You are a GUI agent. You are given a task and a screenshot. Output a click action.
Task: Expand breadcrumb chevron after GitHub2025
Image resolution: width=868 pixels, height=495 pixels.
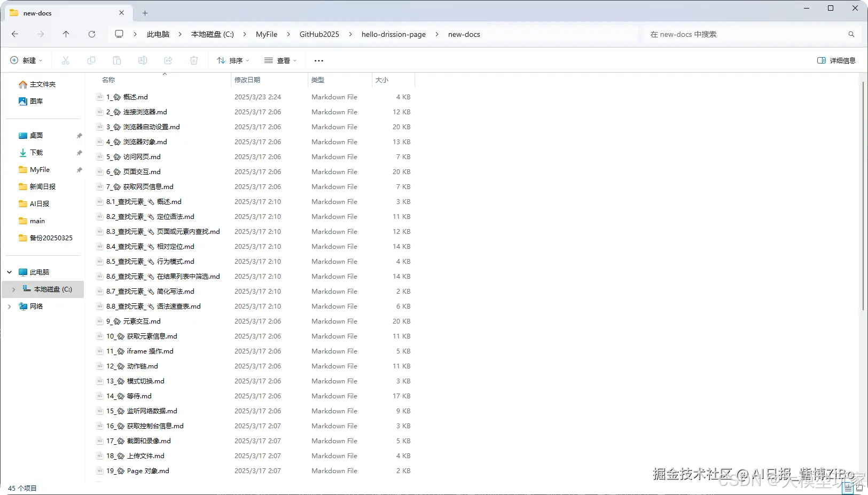(350, 34)
